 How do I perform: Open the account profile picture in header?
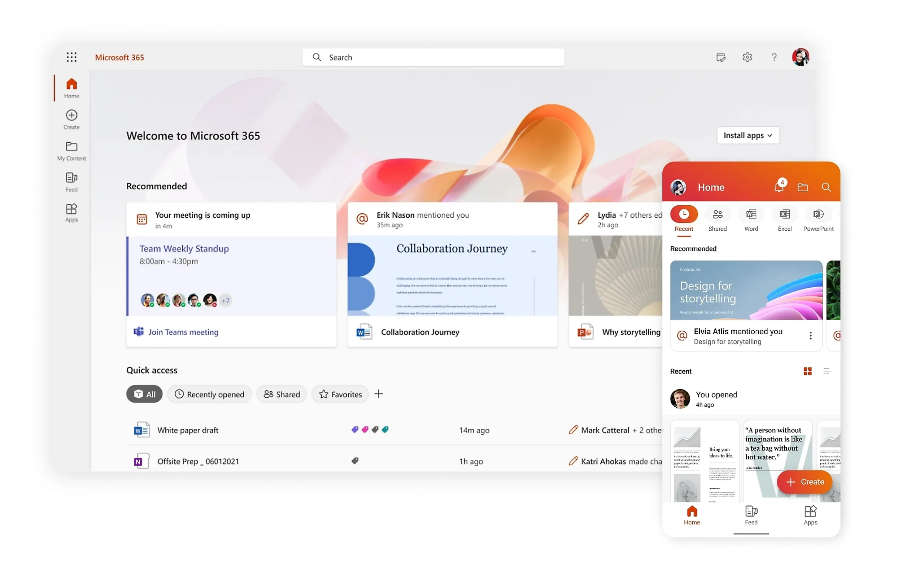(801, 57)
